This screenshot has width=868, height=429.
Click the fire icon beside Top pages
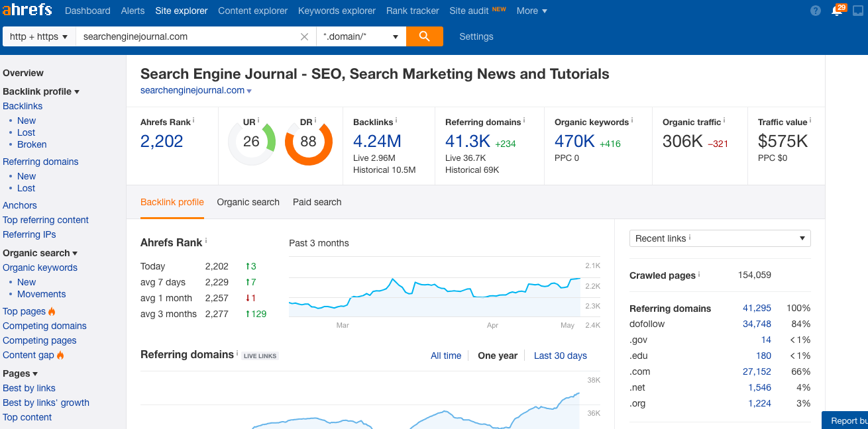[x=52, y=311]
